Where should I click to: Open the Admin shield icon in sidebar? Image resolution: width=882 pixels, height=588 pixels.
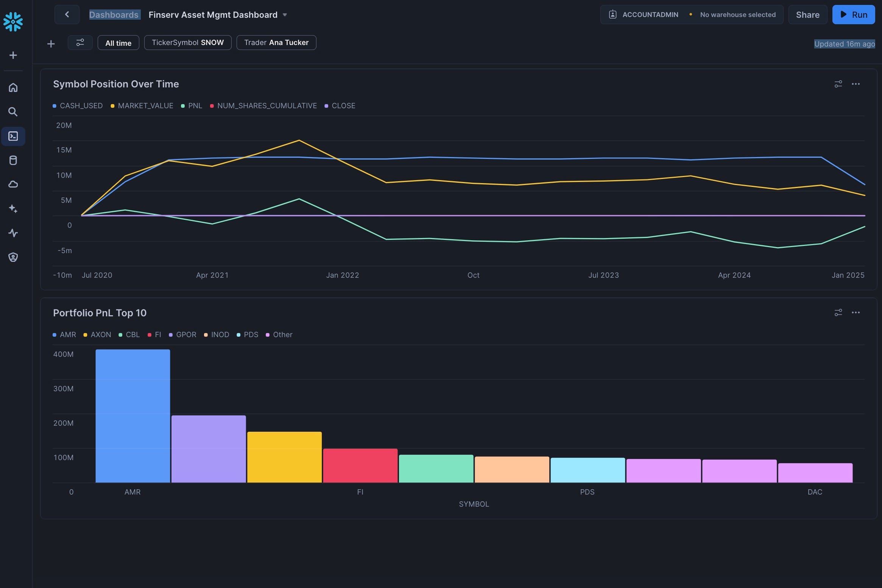[13, 257]
